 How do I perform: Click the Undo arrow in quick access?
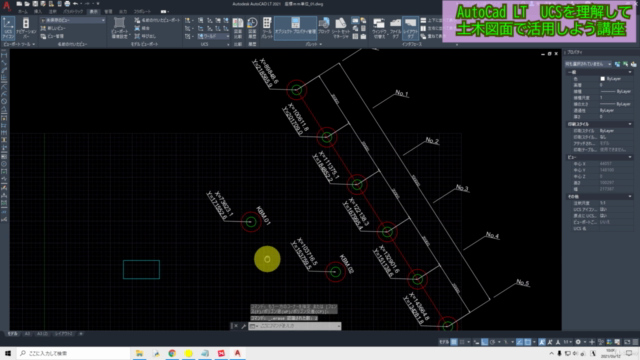pos(76,4)
